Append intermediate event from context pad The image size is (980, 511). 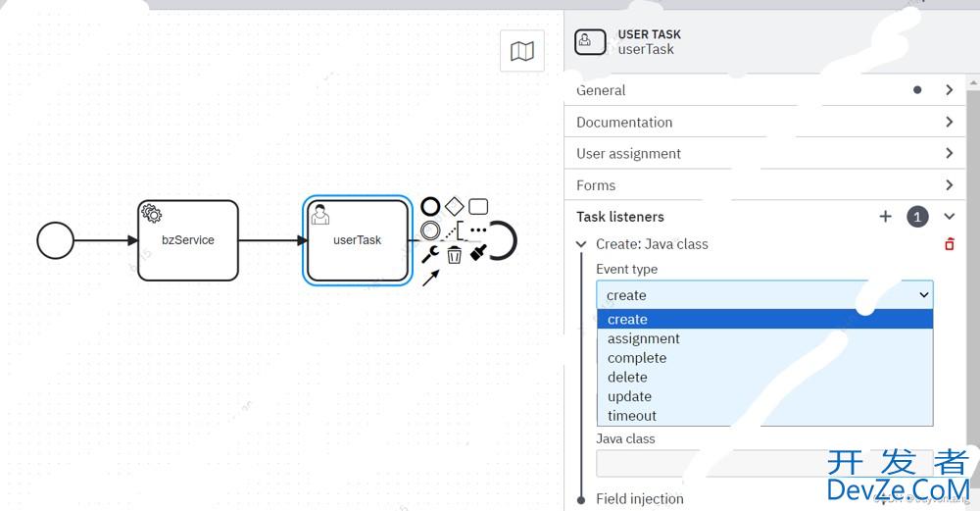click(430, 230)
